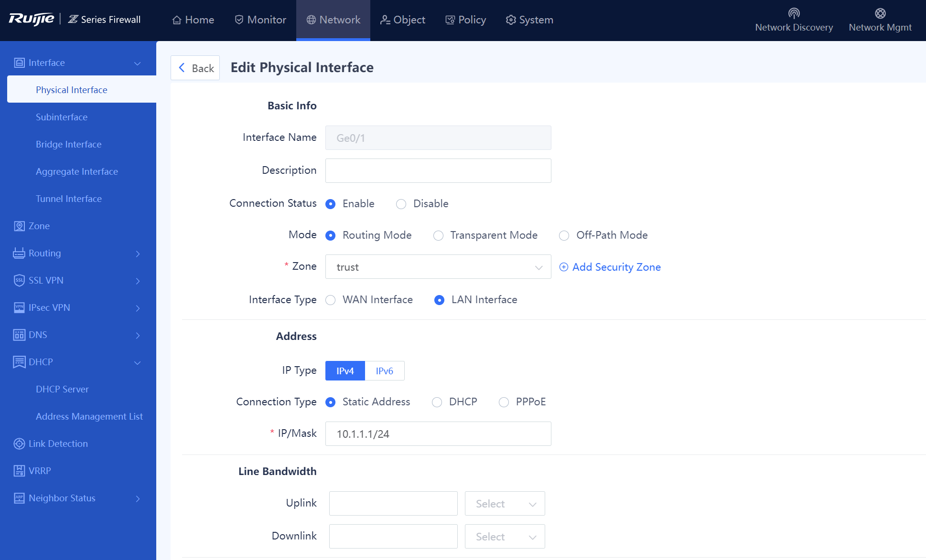Viewport: 926px width, 560px height.
Task: Click the Ruijie logo
Action: (x=32, y=19)
